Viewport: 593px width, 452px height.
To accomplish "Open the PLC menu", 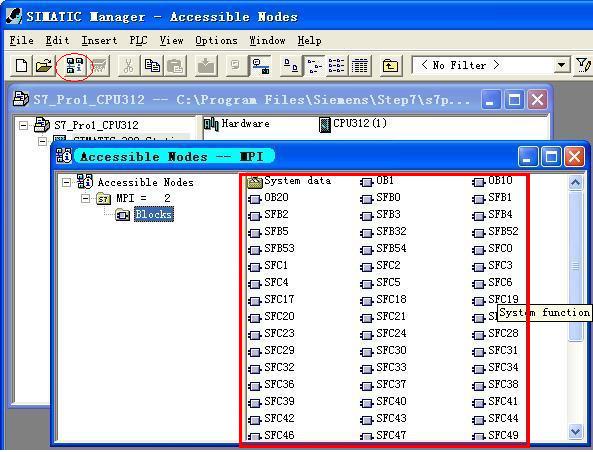I will point(138,40).
